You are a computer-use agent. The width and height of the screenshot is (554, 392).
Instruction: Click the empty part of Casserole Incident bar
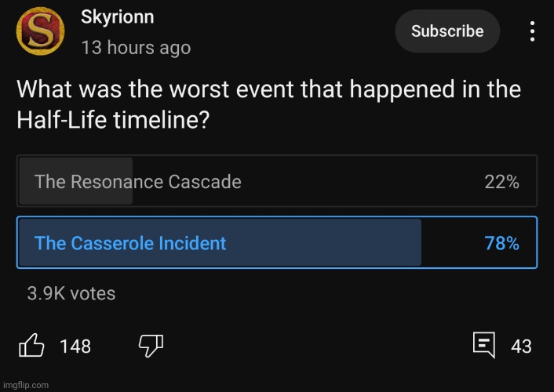pos(452,242)
